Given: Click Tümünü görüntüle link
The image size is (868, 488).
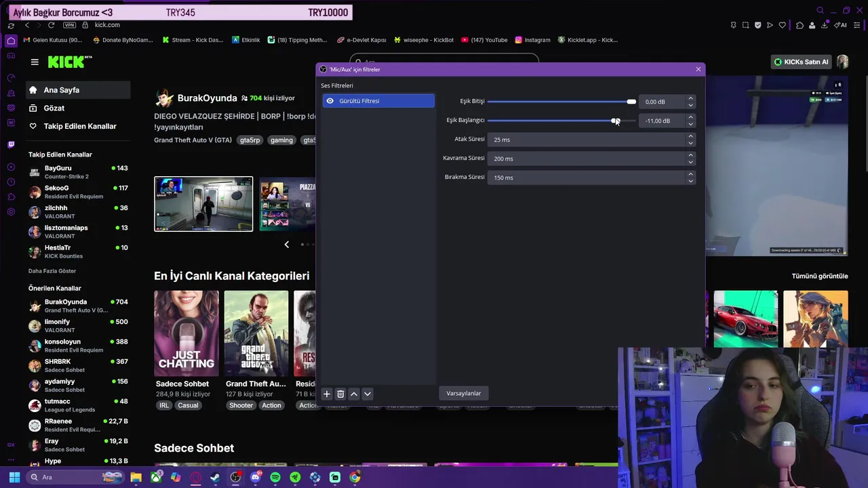Looking at the screenshot, I should [x=820, y=276].
